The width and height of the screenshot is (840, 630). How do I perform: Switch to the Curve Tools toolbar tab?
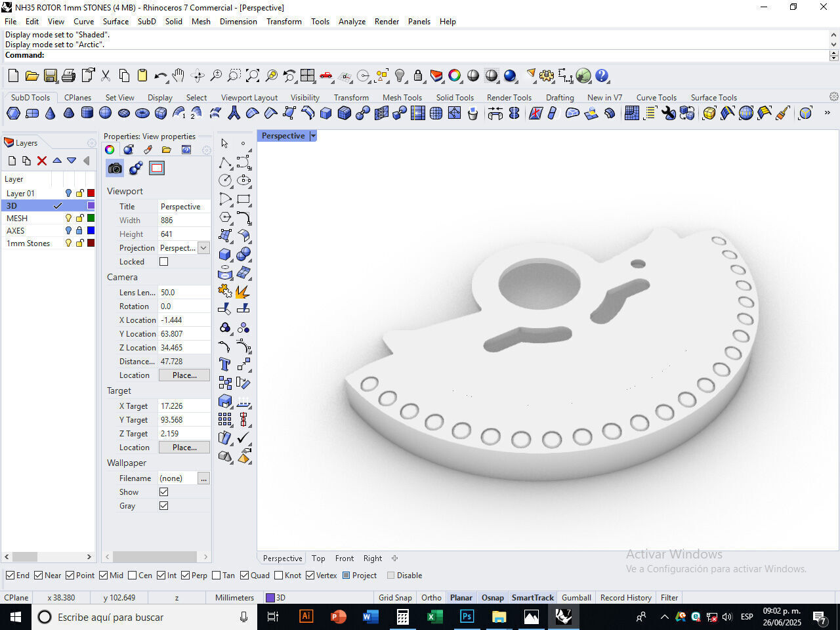pos(656,97)
